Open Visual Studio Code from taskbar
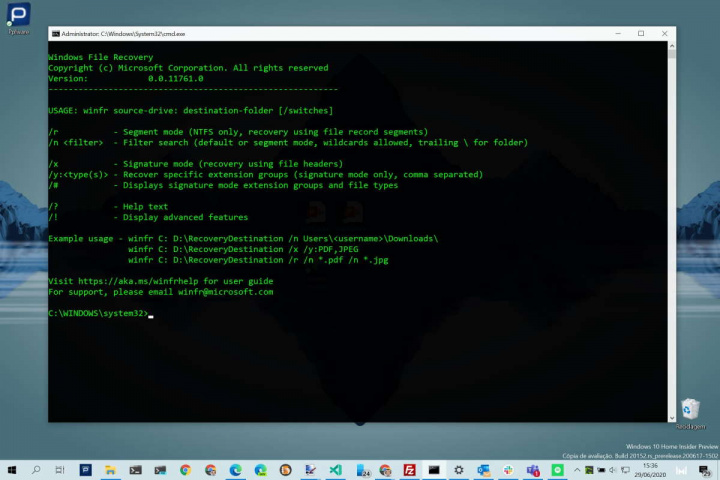The height and width of the screenshot is (480, 720). tap(335, 470)
